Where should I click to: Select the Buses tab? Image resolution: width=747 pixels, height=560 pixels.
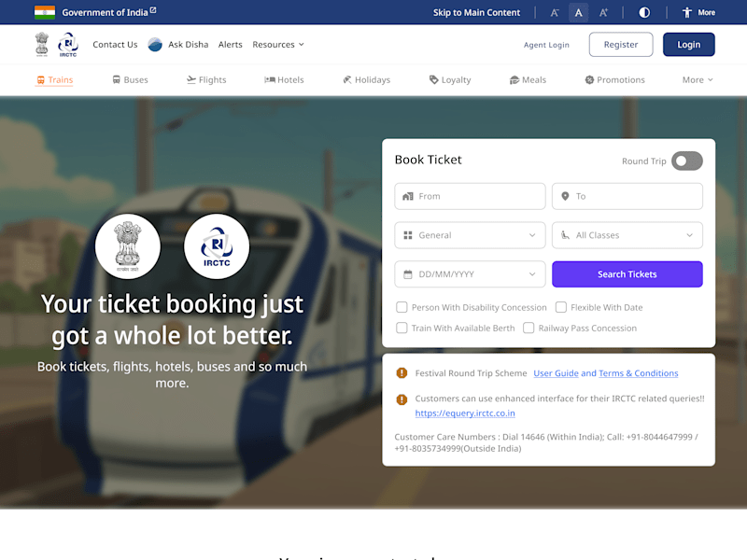(130, 80)
